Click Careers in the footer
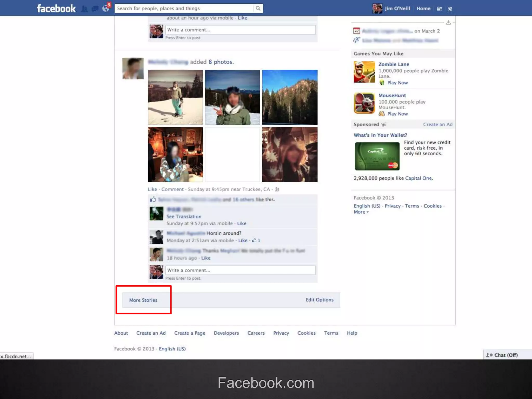 coord(256,333)
